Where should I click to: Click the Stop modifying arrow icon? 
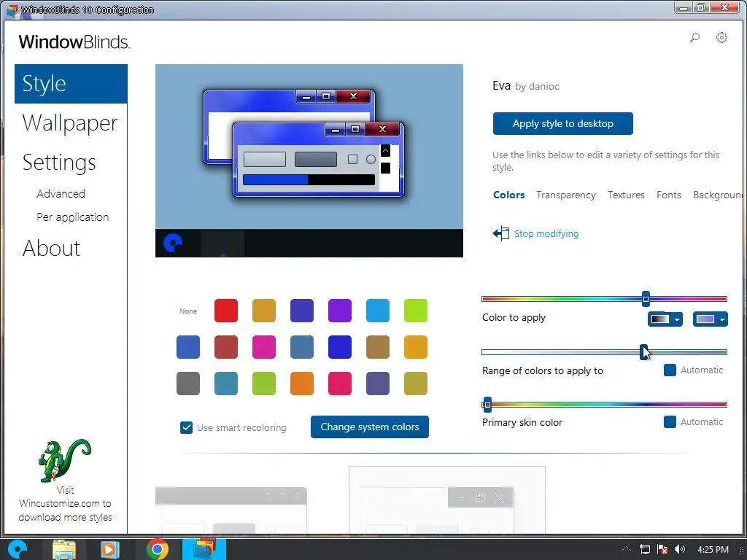(500, 233)
